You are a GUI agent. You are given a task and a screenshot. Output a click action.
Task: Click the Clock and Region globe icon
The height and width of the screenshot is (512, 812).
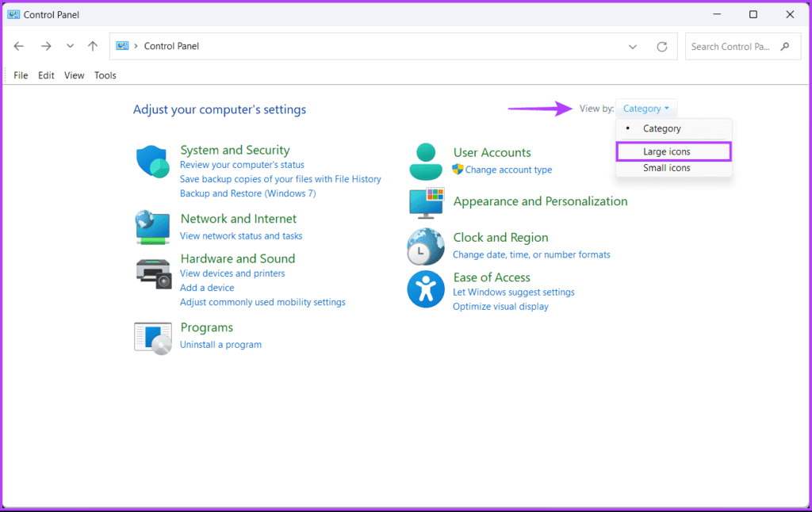[x=426, y=246]
